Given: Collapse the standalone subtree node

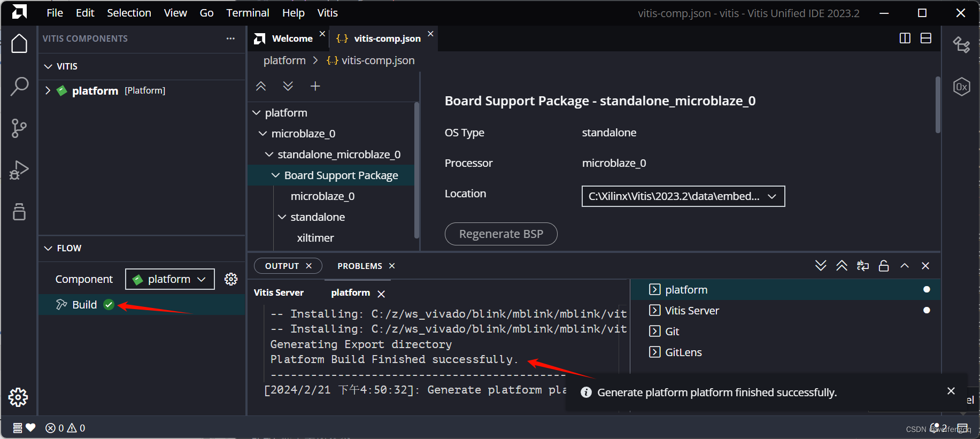Looking at the screenshot, I should click(x=282, y=217).
